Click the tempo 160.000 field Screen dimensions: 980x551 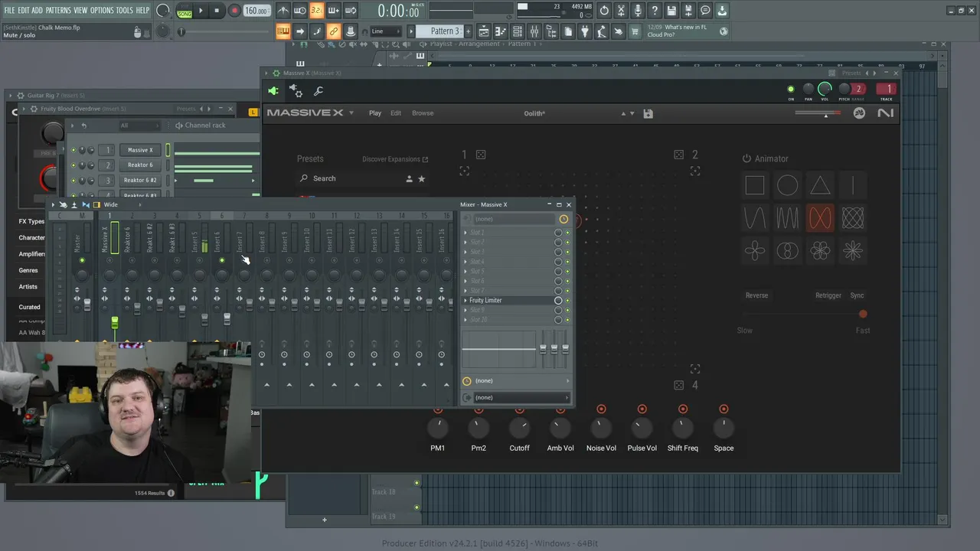tap(256, 11)
